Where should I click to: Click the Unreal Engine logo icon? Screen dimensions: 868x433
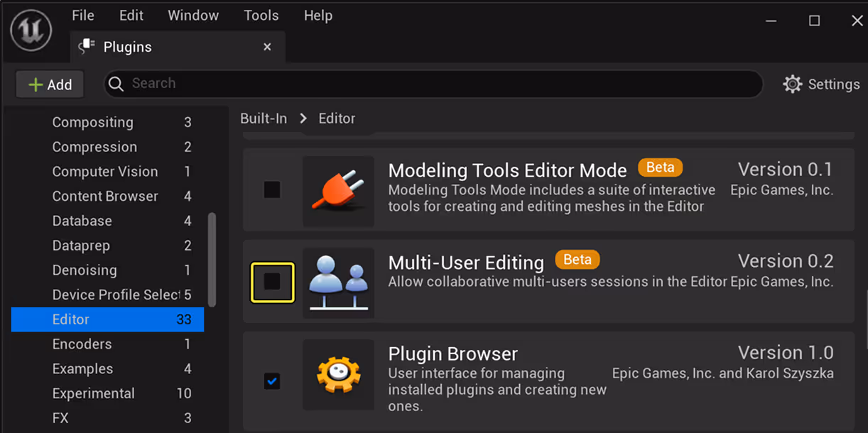click(31, 31)
